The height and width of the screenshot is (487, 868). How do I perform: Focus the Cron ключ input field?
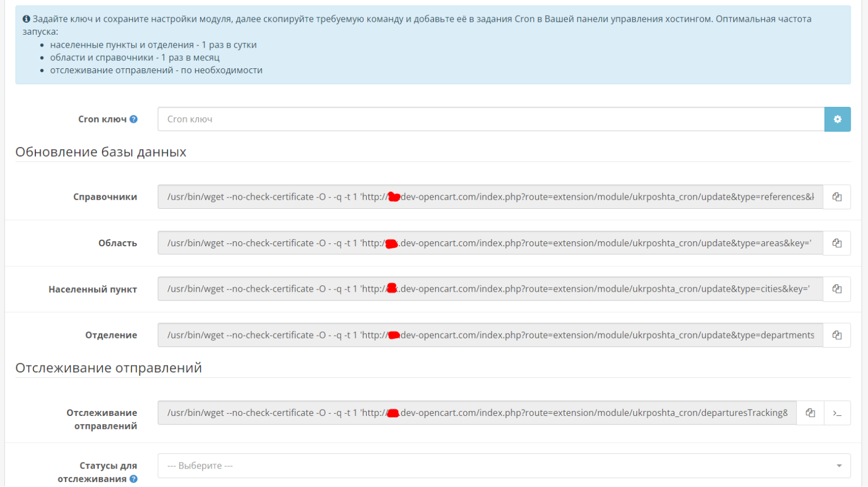pos(491,119)
